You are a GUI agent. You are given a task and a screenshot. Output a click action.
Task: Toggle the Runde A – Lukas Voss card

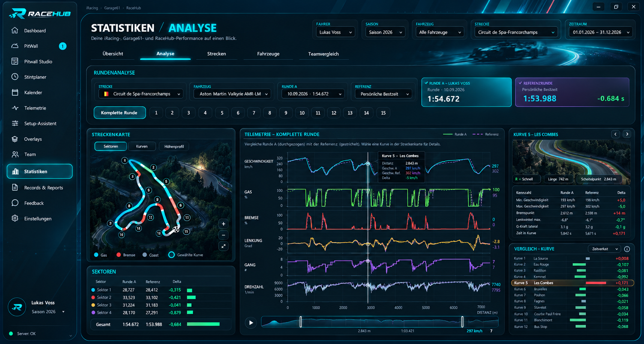point(466,92)
